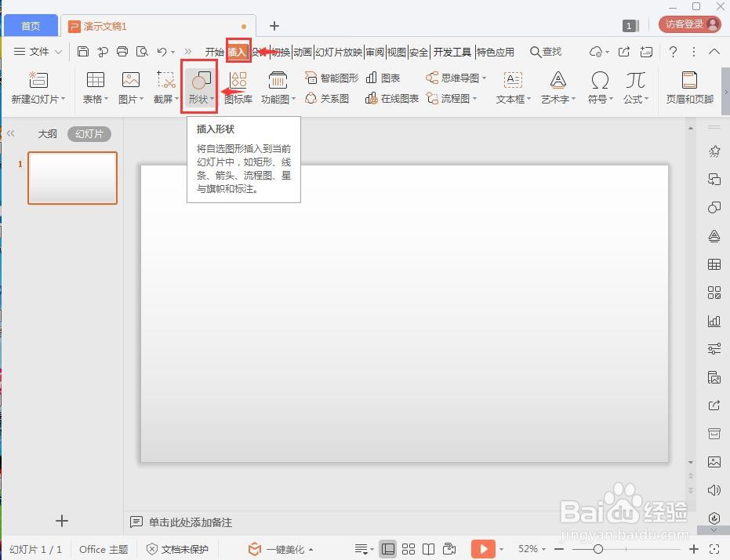This screenshot has width=730, height=560.
Task: Click the shapes icon in right sidebar
Action: pyautogui.click(x=714, y=207)
